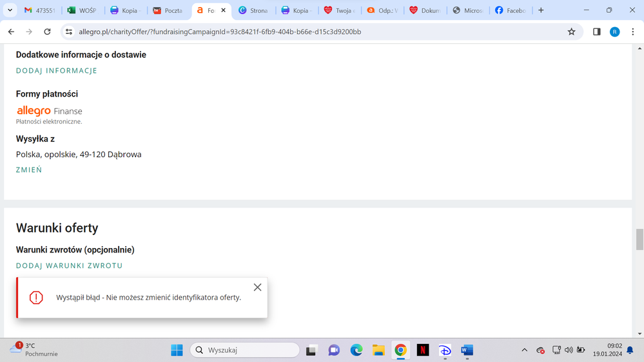
Task: Open the tab search dropdown
Action: pos(10,10)
